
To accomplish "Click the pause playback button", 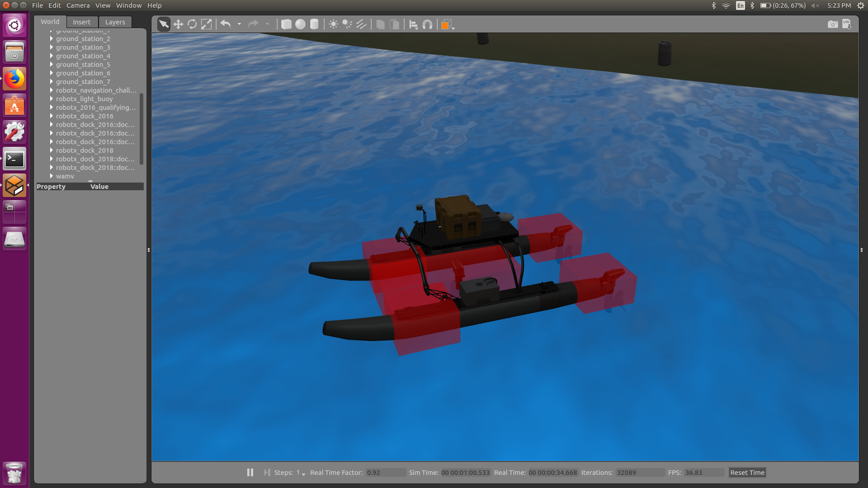I will tap(250, 473).
